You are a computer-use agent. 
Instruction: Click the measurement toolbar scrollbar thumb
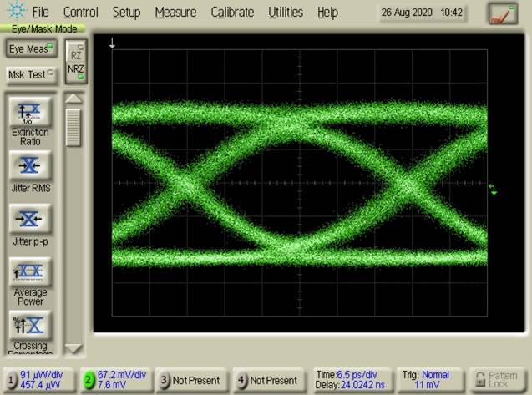click(x=73, y=127)
